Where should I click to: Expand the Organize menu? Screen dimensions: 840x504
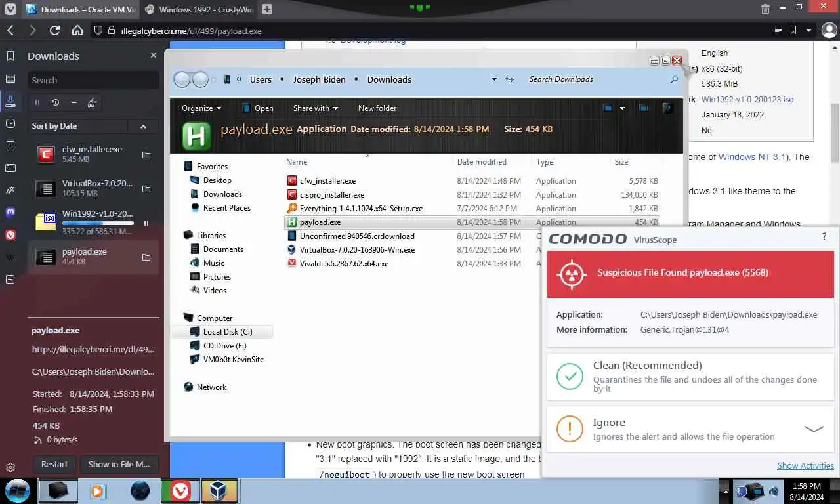201,108
